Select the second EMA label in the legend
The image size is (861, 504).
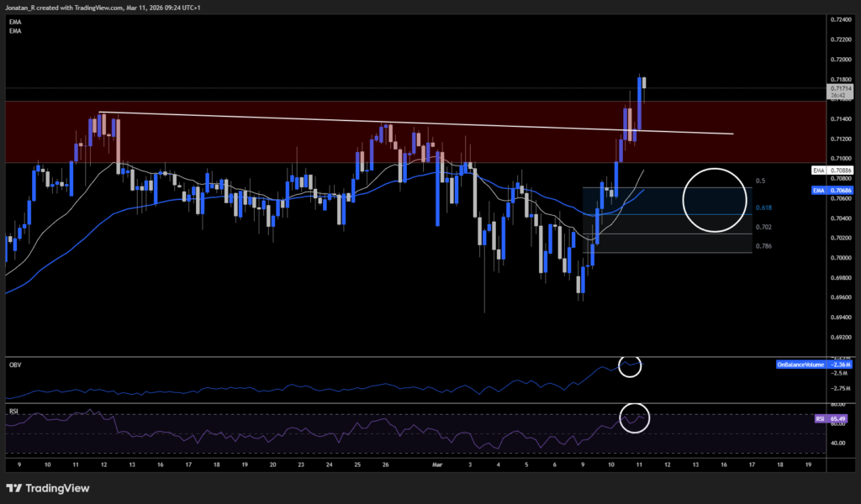click(x=14, y=31)
